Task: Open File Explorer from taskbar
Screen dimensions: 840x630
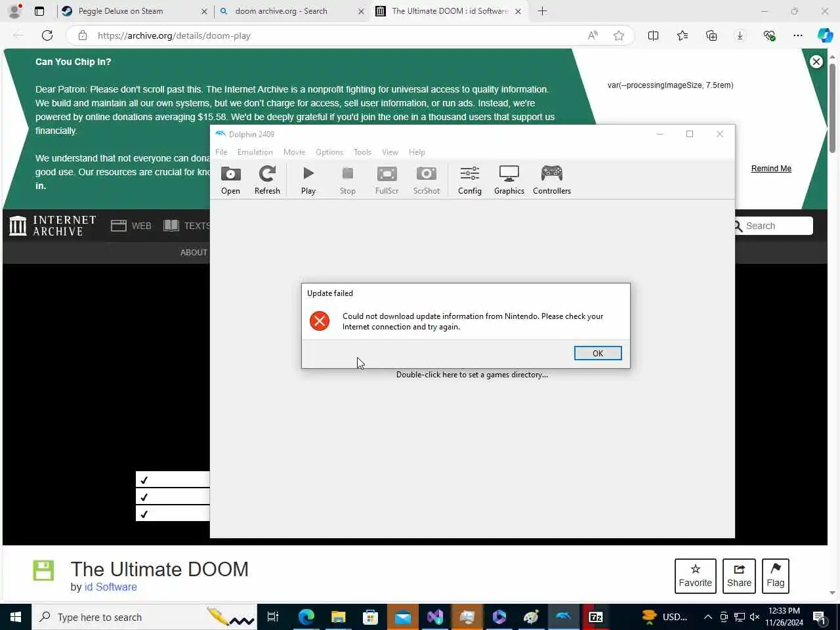Action: coord(338,617)
